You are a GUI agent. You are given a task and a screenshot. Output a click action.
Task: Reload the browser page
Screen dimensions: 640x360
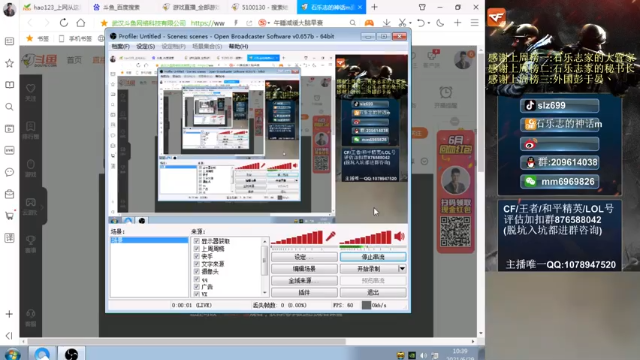(64, 23)
